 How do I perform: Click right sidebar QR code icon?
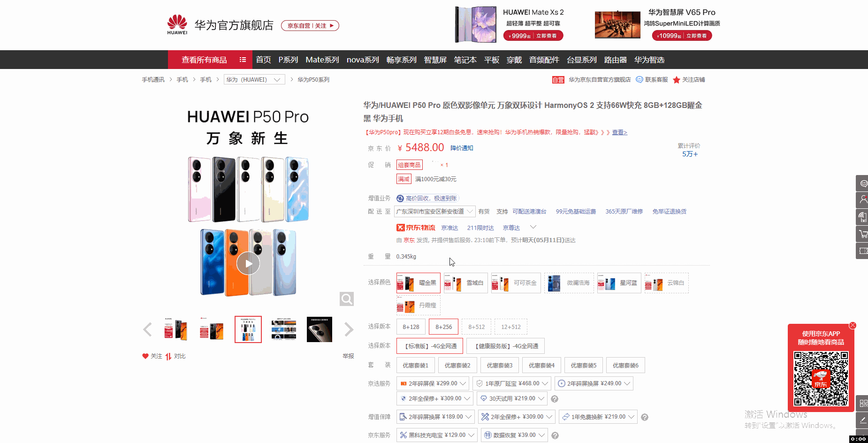point(862,403)
